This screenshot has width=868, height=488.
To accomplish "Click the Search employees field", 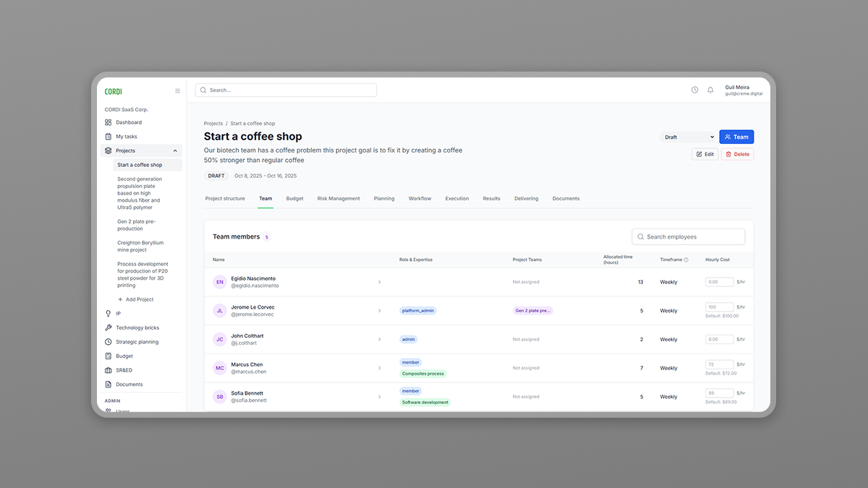I will [688, 236].
